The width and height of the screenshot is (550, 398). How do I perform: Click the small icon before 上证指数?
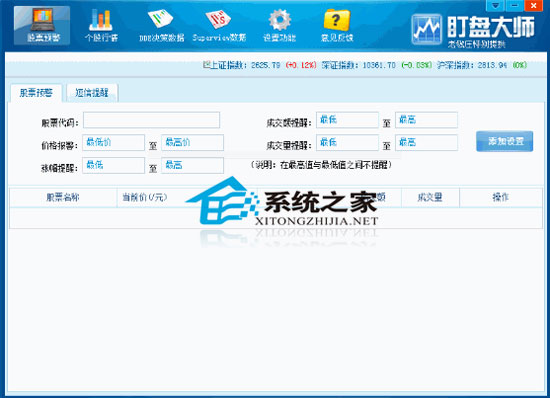click(206, 65)
